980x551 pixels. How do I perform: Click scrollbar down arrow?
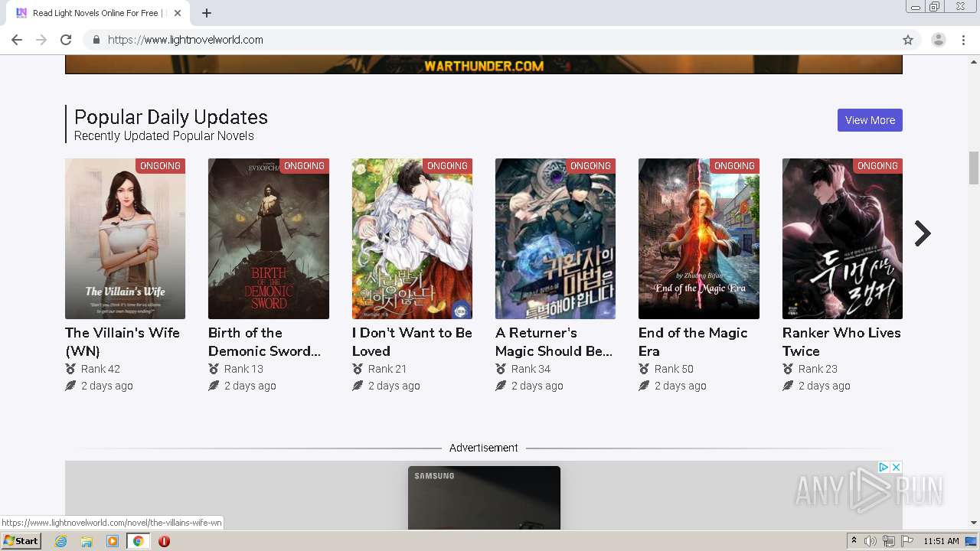coord(974,523)
